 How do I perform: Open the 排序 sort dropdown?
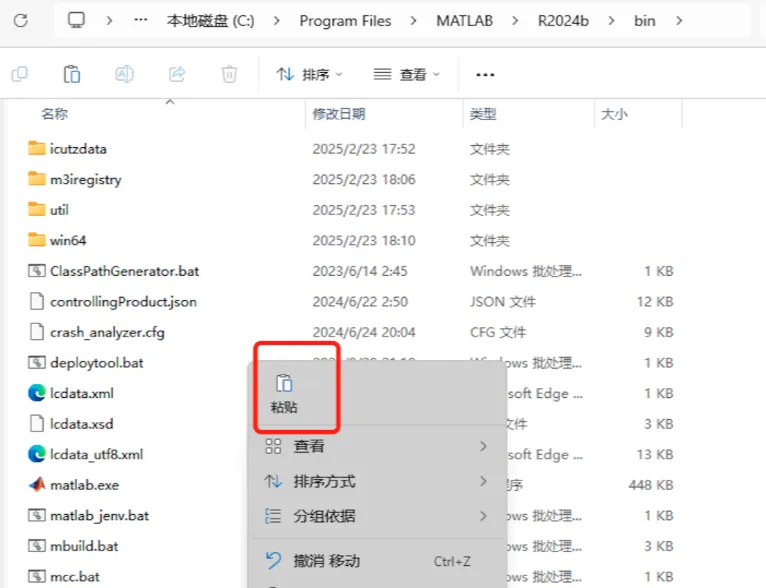[x=309, y=75]
